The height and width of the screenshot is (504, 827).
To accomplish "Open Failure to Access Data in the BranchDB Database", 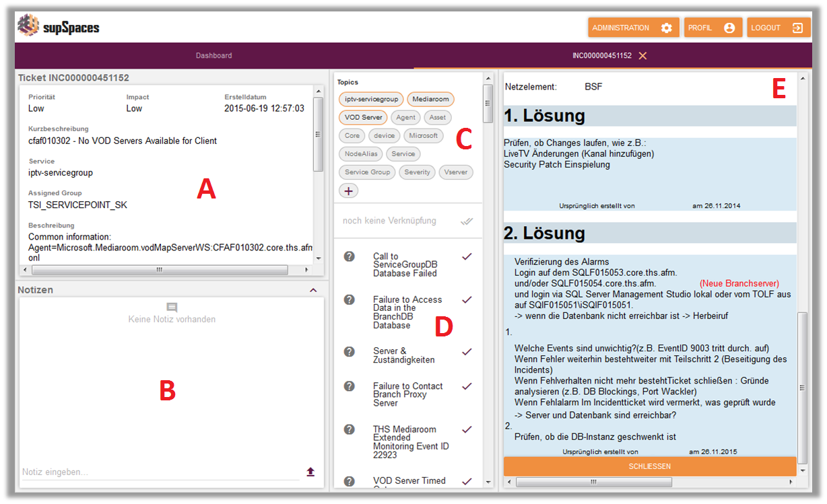I will point(407,312).
